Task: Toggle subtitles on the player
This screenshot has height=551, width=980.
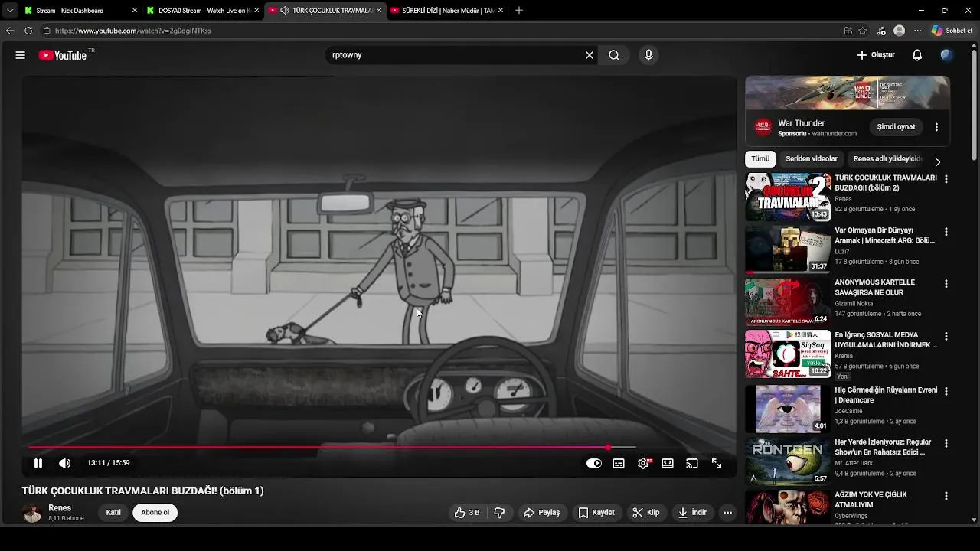Action: click(619, 463)
